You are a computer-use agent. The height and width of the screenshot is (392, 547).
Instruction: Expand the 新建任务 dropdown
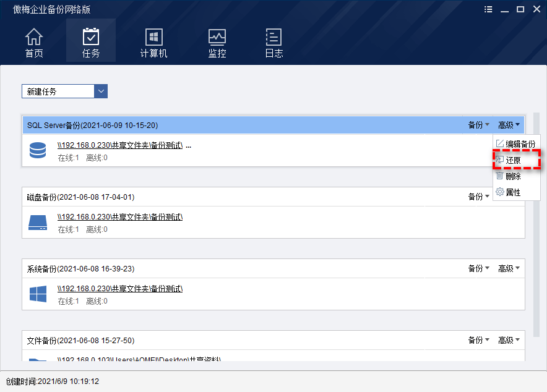(101, 92)
